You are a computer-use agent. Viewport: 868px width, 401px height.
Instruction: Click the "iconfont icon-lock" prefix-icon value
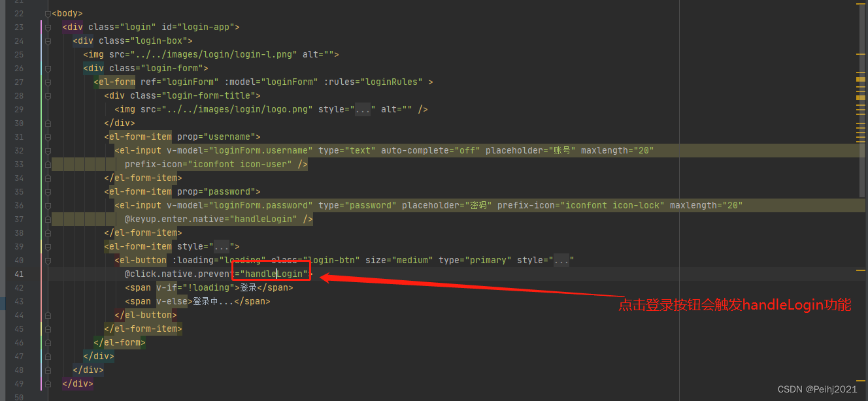point(612,206)
